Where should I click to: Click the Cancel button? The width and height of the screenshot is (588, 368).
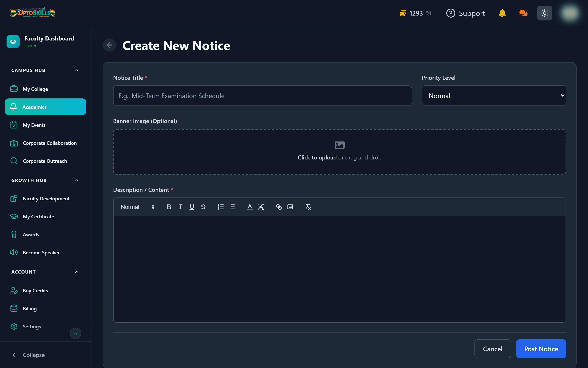(x=492, y=349)
